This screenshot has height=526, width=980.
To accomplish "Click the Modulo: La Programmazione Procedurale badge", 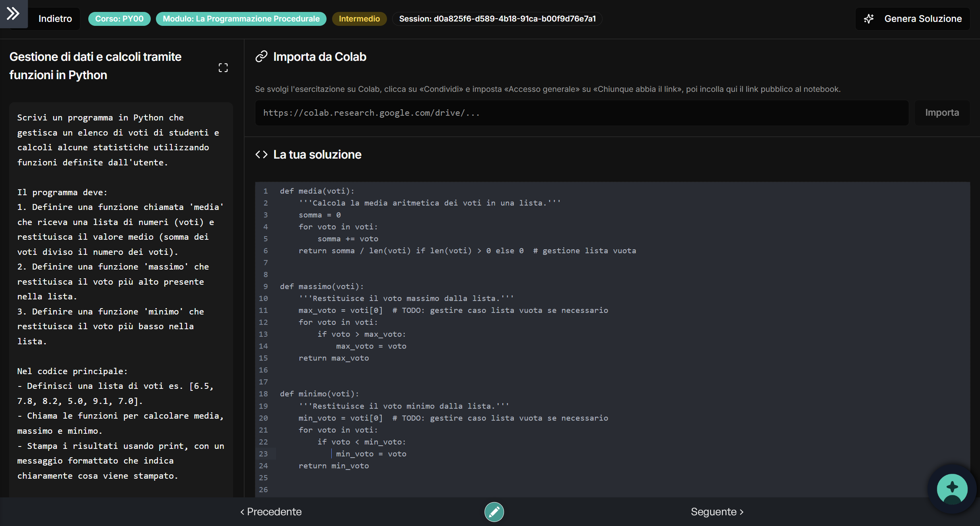I will tap(241, 19).
